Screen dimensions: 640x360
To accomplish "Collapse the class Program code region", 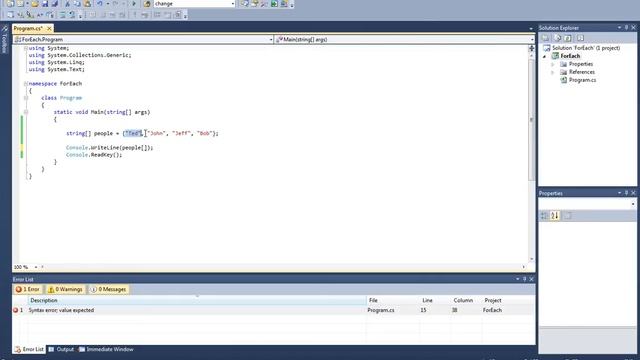I will point(26,98).
